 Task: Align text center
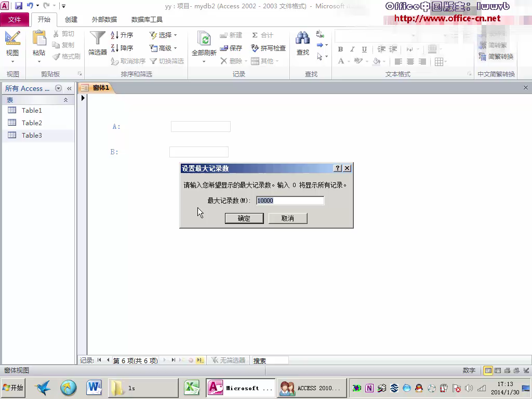[410, 61]
